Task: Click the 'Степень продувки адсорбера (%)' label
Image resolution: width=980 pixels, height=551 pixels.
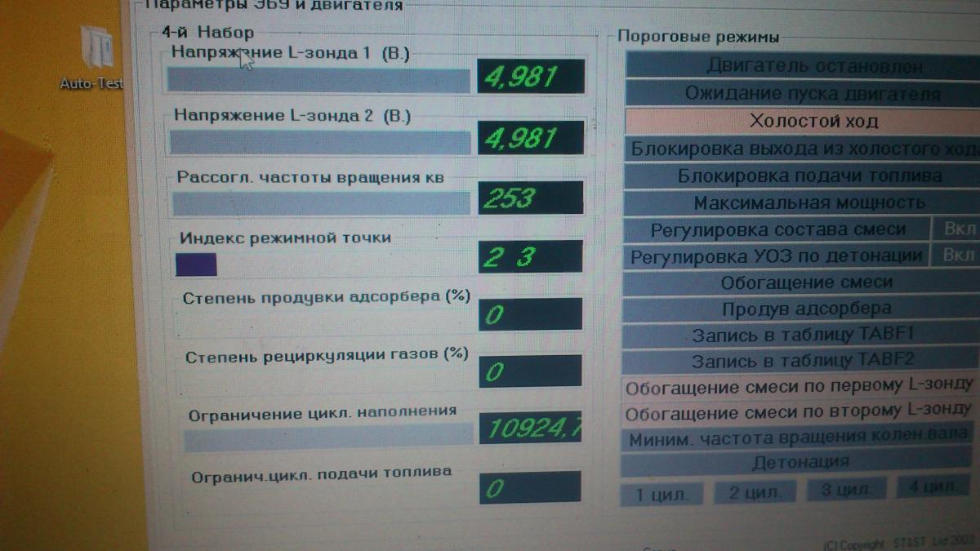Action: 327,297
